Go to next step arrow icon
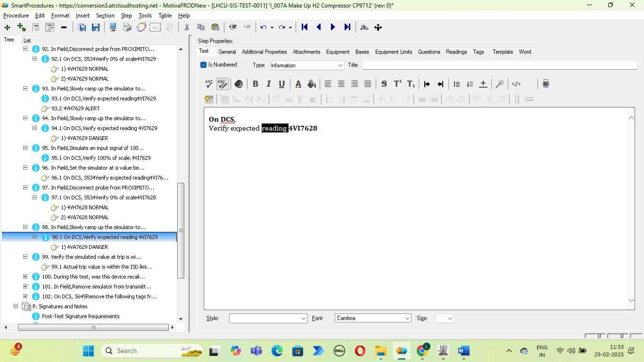644x362 pixels. (x=333, y=27)
